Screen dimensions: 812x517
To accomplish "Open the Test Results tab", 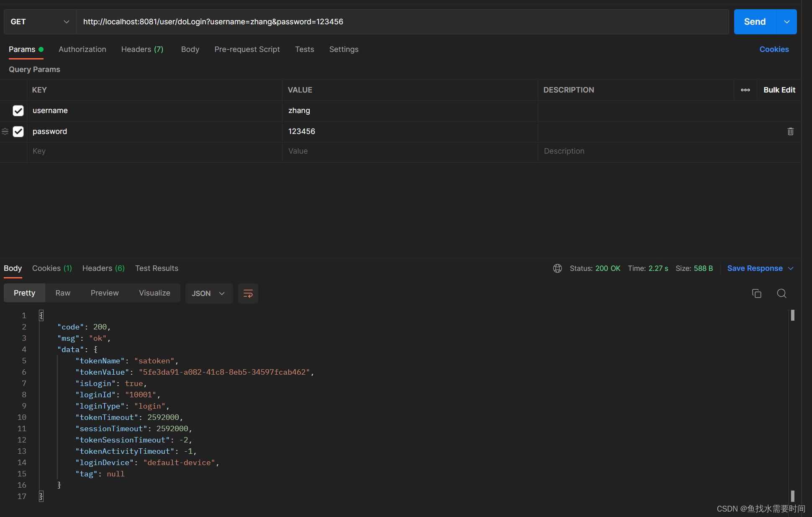I will click(157, 268).
